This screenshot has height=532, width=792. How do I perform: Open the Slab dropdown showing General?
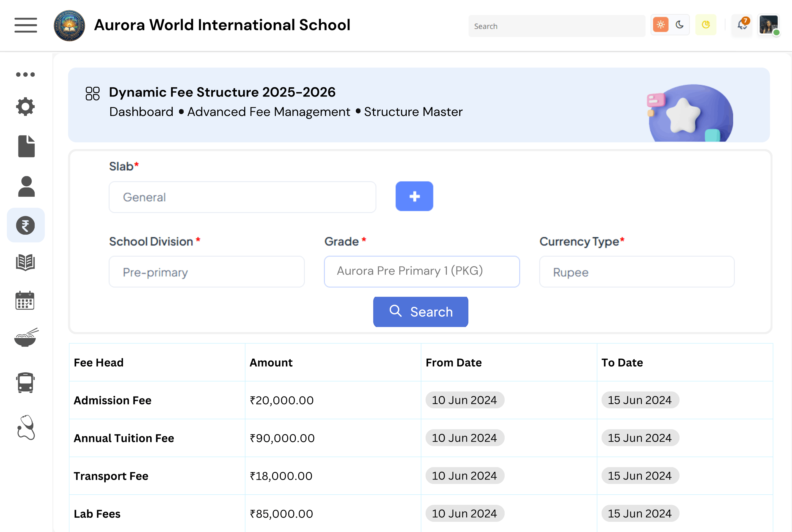tap(242, 197)
